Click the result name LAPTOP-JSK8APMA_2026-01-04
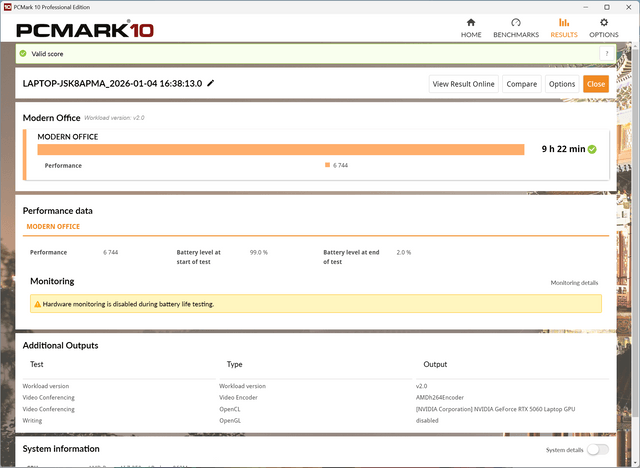 [x=112, y=83]
